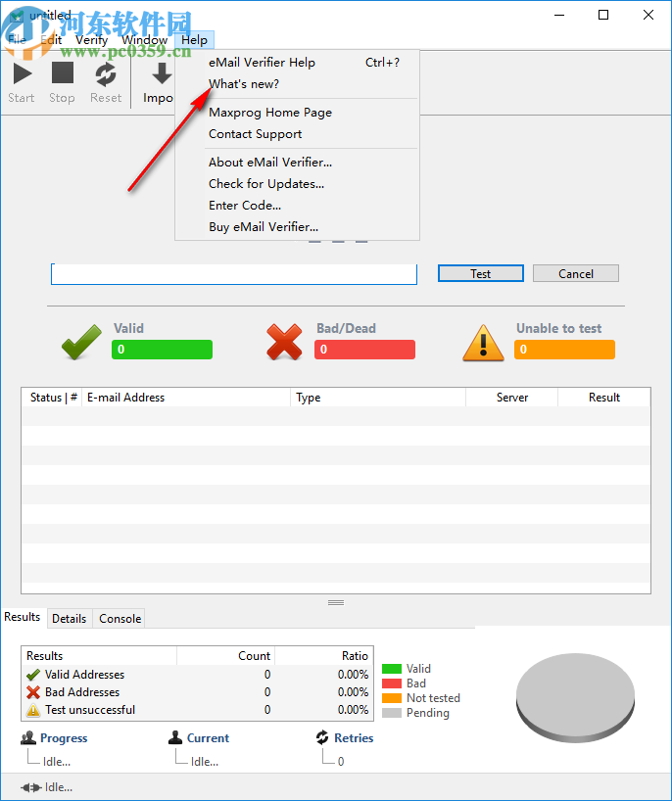Select the Results tab
672x801 pixels.
coord(22,617)
